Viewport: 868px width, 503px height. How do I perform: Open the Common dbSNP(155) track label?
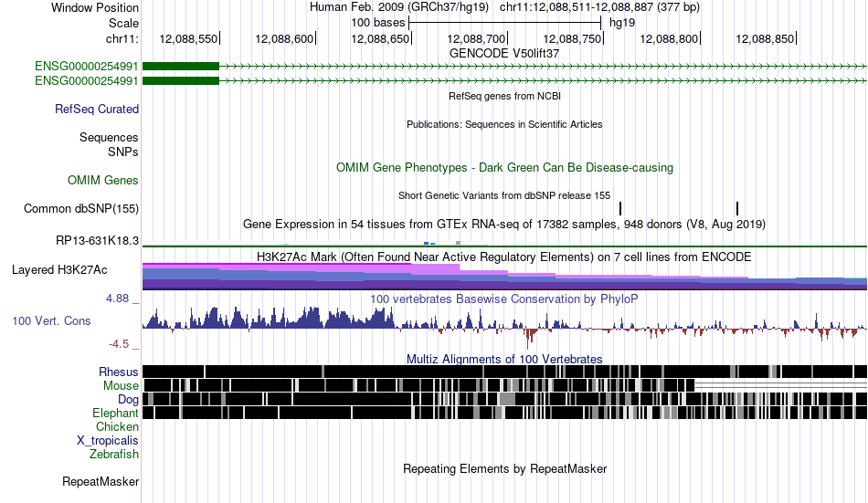(81, 209)
